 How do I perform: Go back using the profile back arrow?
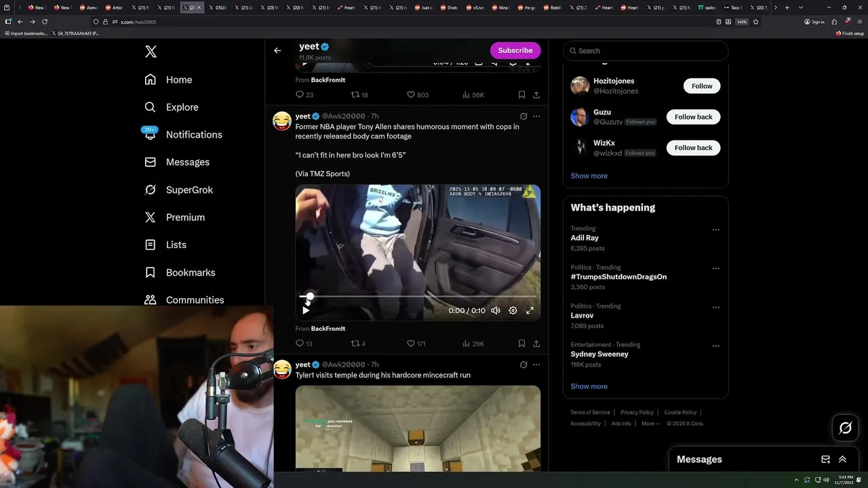tap(277, 50)
